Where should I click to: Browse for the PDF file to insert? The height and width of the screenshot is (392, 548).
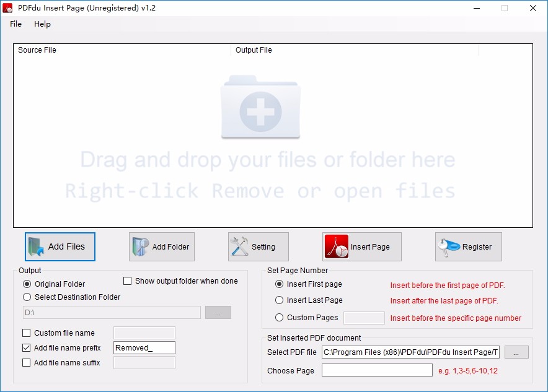tap(516, 352)
